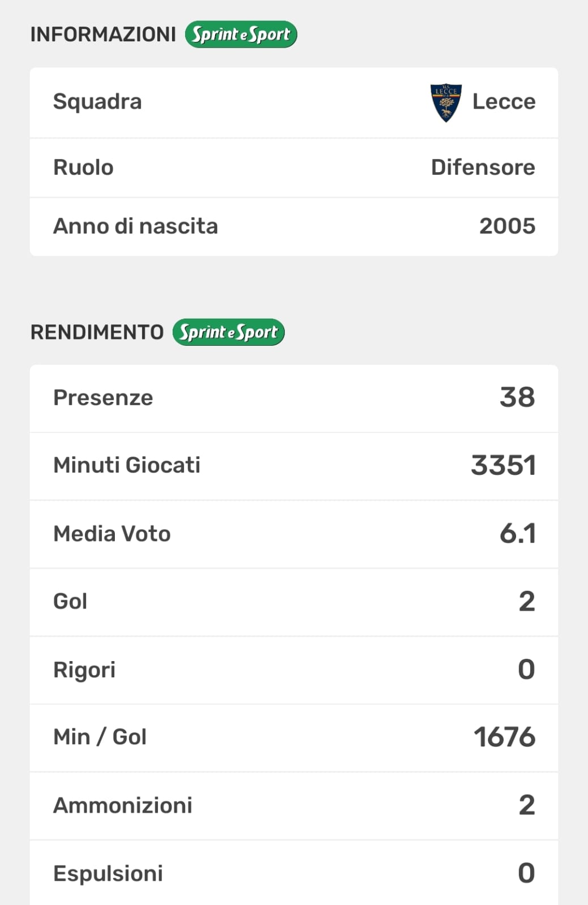The height and width of the screenshot is (905, 588).
Task: Tap the RENDIMENTO section heading
Action: pyautogui.click(x=97, y=332)
